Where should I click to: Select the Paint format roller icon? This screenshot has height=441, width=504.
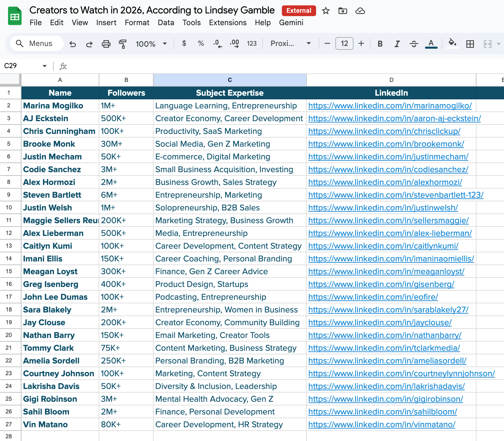tap(123, 44)
